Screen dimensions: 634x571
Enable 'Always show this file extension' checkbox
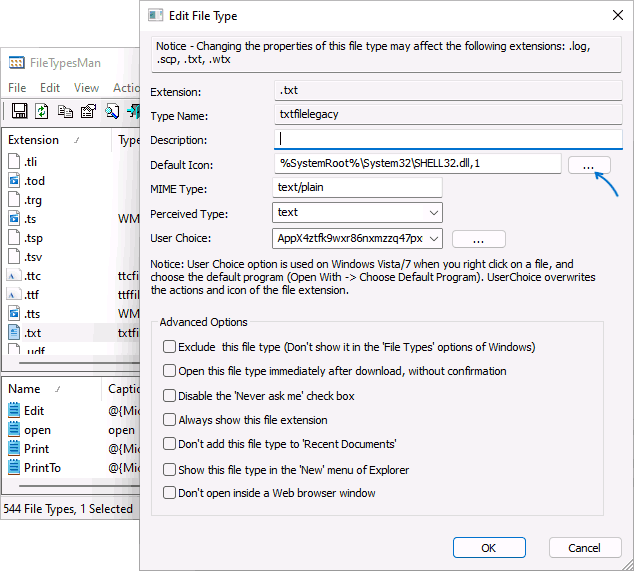[x=169, y=420]
